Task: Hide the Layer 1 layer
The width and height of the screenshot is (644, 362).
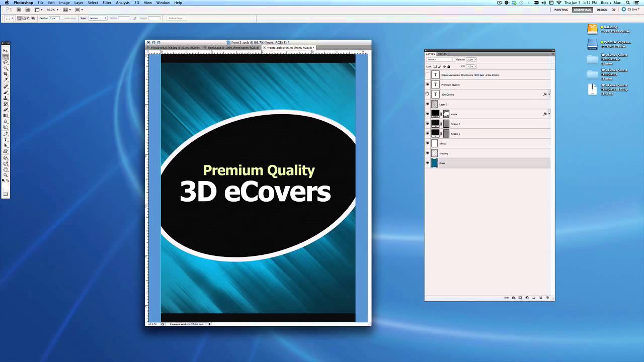Action: coord(428,104)
